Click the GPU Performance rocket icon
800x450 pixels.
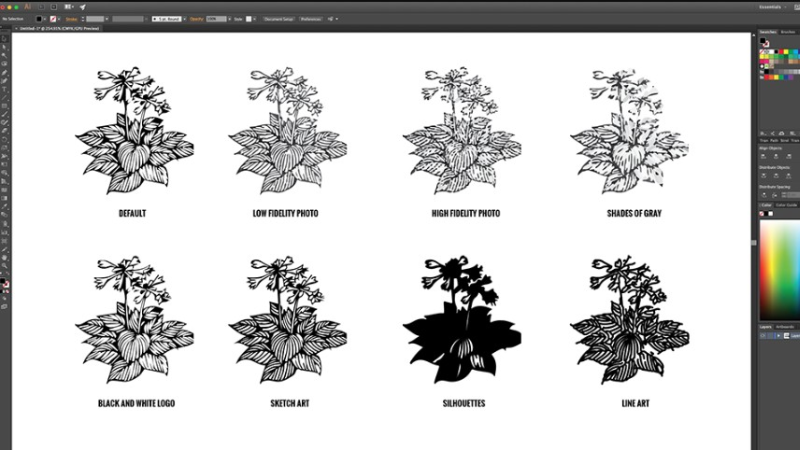83,6
